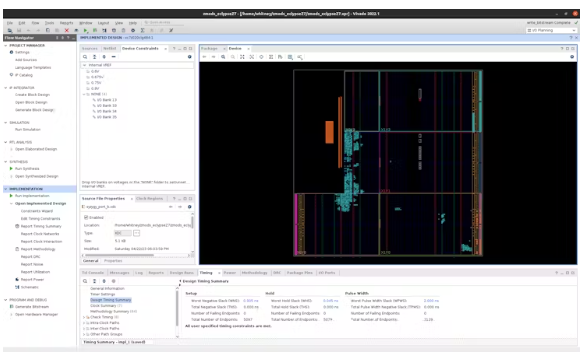582x360 pixels.
Task: Click collapse all icon in Timing panel
Action: [94, 281]
